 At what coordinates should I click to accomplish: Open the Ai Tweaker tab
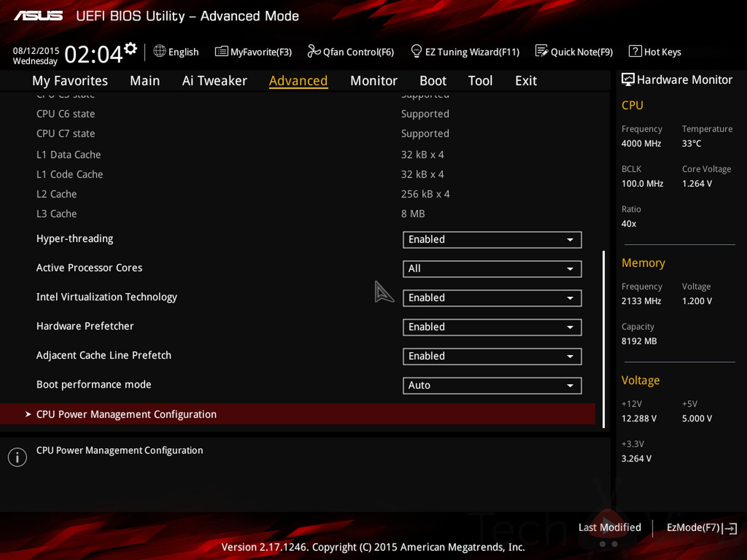click(215, 81)
